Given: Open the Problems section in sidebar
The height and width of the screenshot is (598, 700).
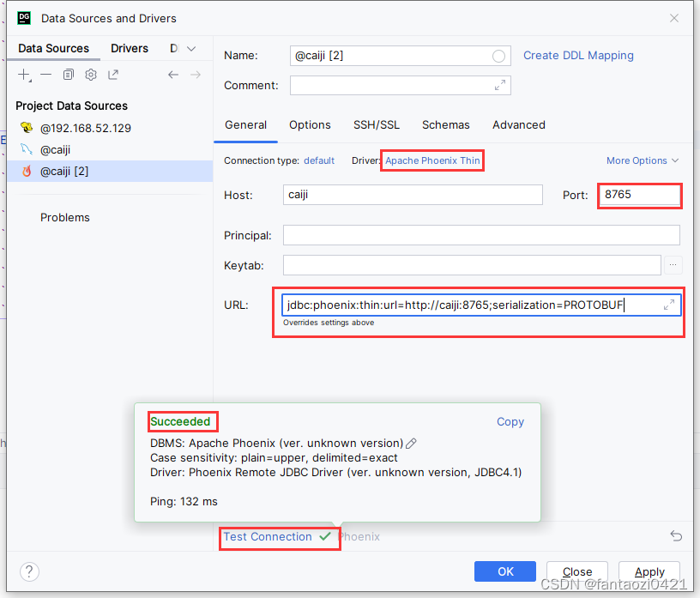Looking at the screenshot, I should 64,218.
